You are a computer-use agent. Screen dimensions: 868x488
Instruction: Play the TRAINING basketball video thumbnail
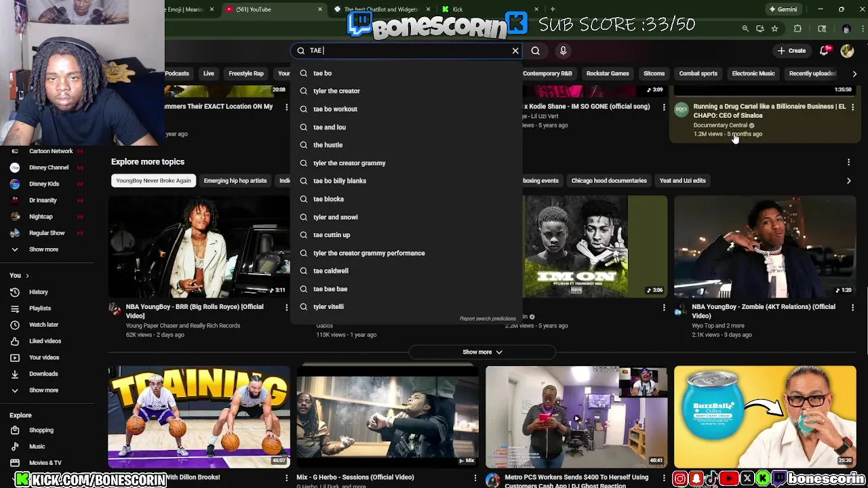[x=199, y=417]
